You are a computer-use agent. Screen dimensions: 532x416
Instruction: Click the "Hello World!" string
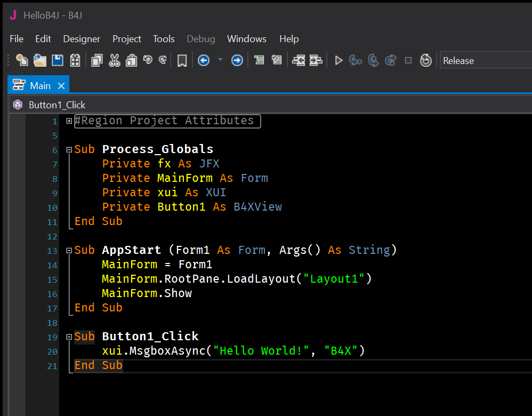(261, 351)
